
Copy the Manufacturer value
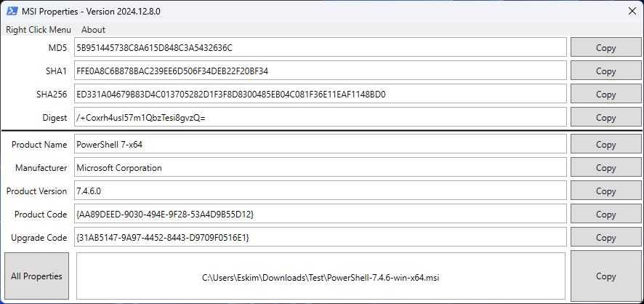click(x=605, y=167)
